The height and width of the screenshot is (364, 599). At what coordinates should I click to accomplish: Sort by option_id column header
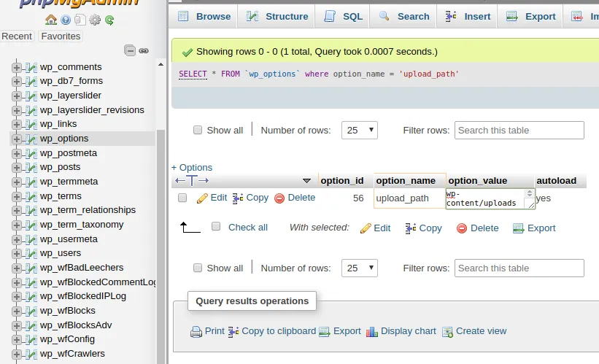[342, 181]
